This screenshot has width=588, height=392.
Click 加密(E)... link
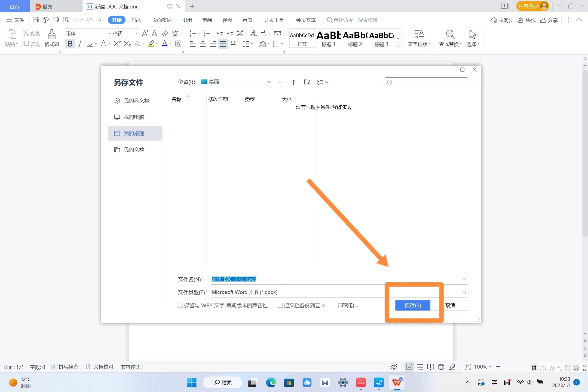click(348, 305)
